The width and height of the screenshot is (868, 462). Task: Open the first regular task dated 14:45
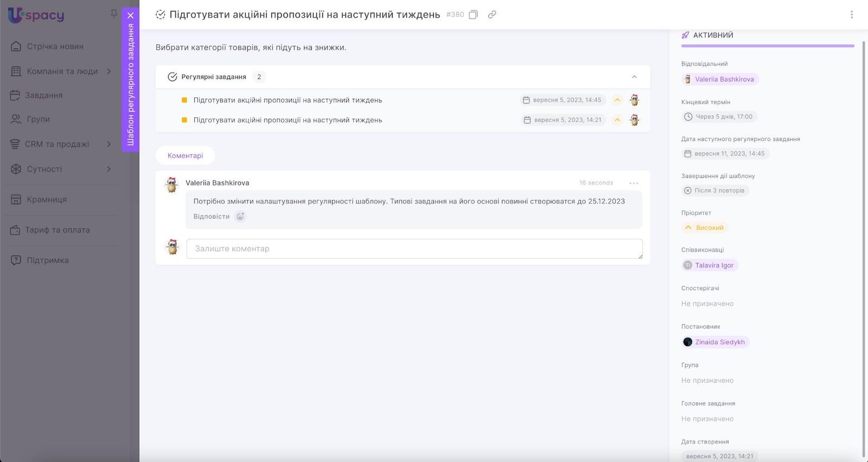pyautogui.click(x=288, y=100)
